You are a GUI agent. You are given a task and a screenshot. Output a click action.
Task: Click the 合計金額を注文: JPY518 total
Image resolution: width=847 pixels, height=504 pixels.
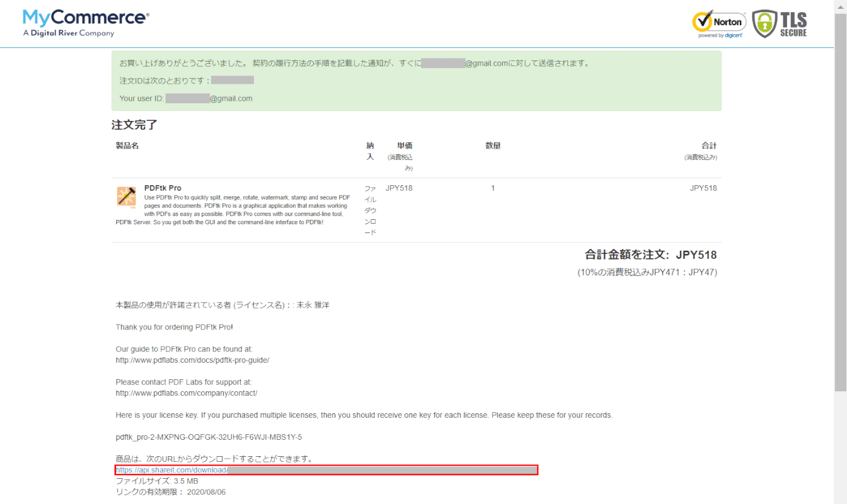651,255
